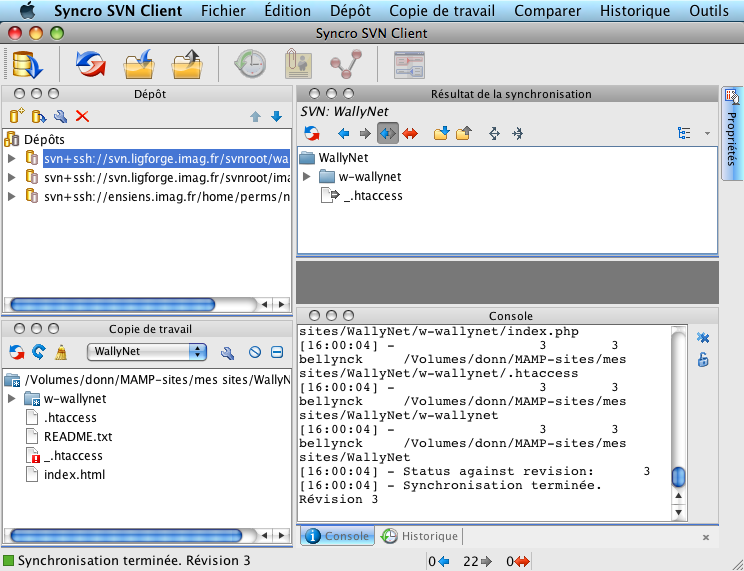
Task: Click wrench icon in Copie de travail toolbar
Action: coord(227,352)
